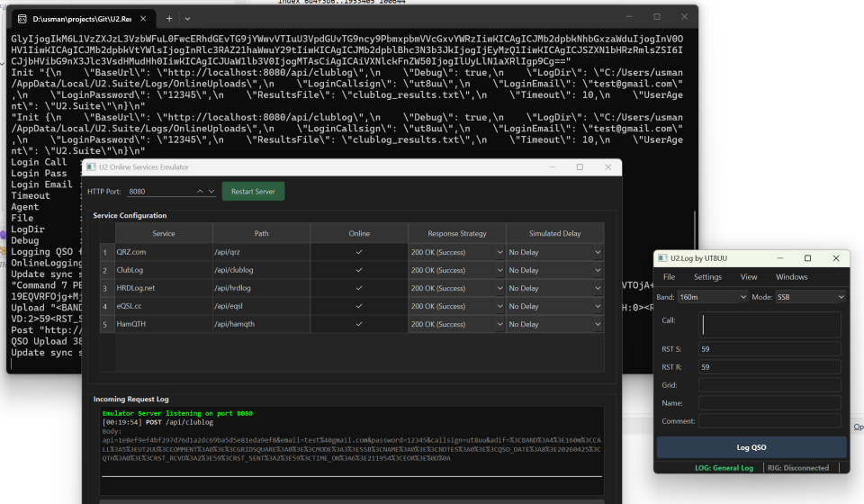Increase HTTP port with up arrow
Screen dimensions: 864x504
point(200,191)
